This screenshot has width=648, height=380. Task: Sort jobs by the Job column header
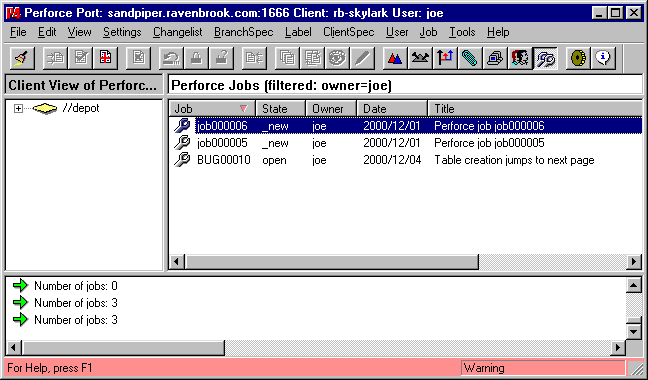point(212,109)
